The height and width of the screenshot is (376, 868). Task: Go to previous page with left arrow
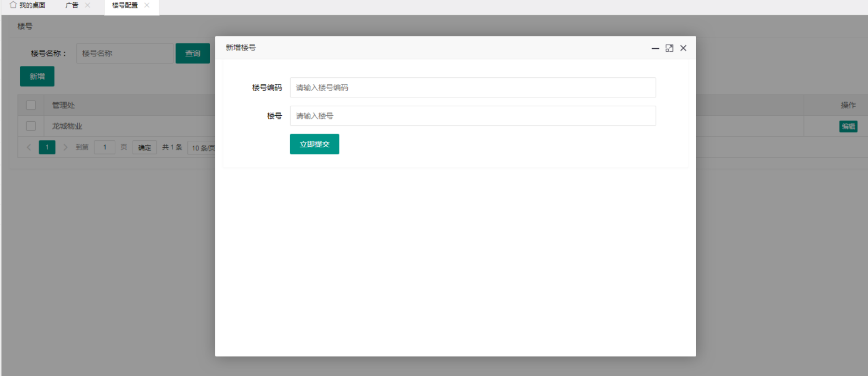pyautogui.click(x=29, y=147)
